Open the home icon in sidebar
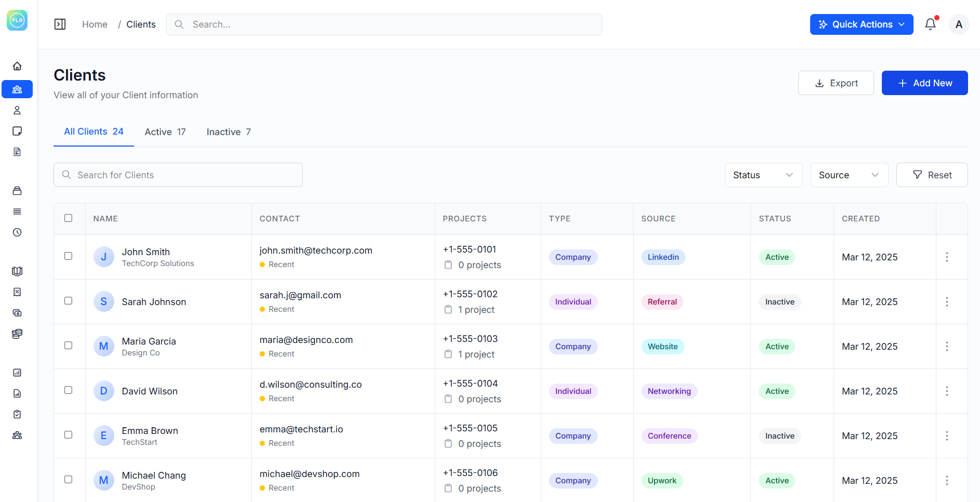980x502 pixels. (x=17, y=66)
